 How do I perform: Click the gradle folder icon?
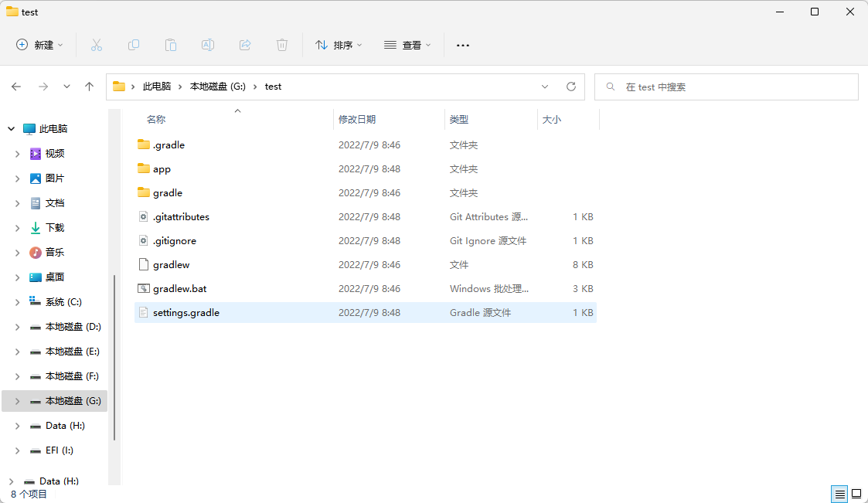coord(143,192)
